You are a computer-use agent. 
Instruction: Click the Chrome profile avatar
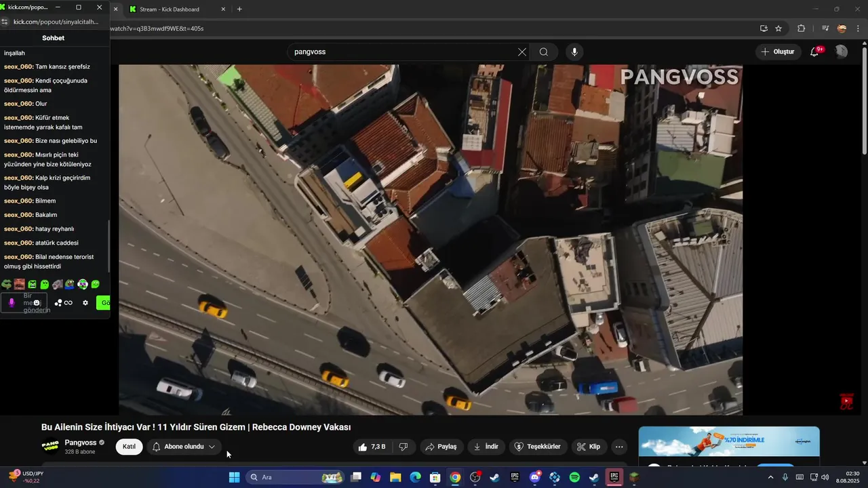point(842,28)
